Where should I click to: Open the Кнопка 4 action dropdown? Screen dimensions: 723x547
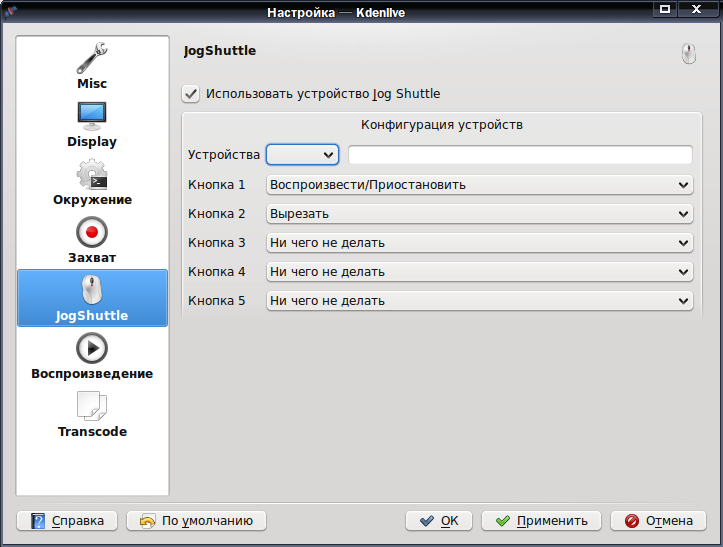coord(480,272)
